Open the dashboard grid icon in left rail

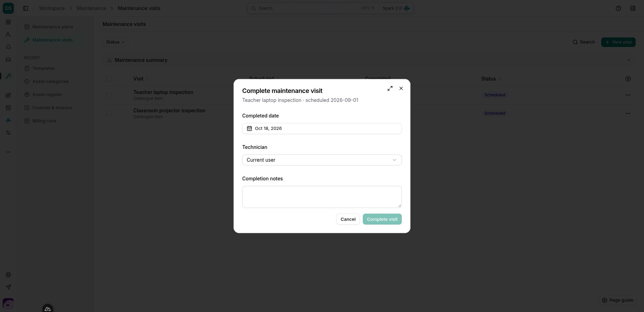(8, 22)
